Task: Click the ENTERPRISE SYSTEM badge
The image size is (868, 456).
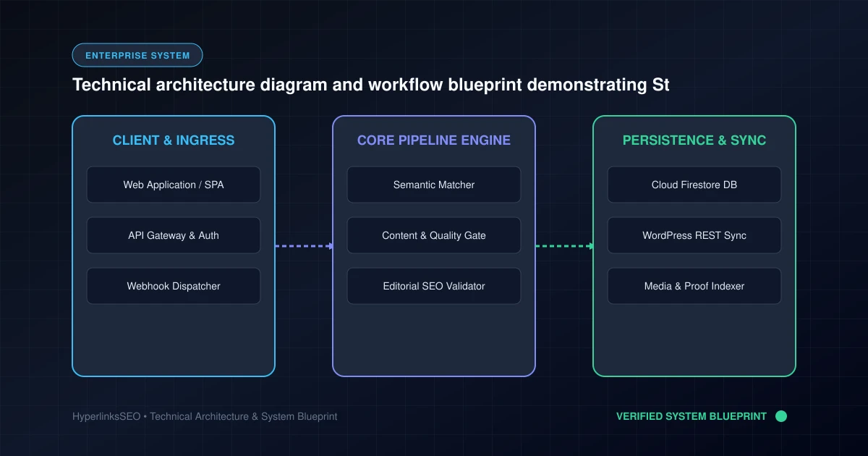Action: [137, 55]
